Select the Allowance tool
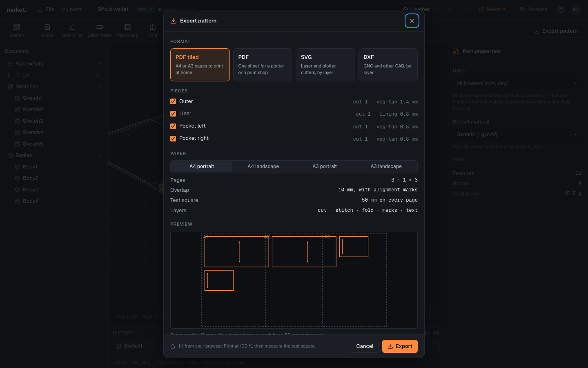 (127, 31)
